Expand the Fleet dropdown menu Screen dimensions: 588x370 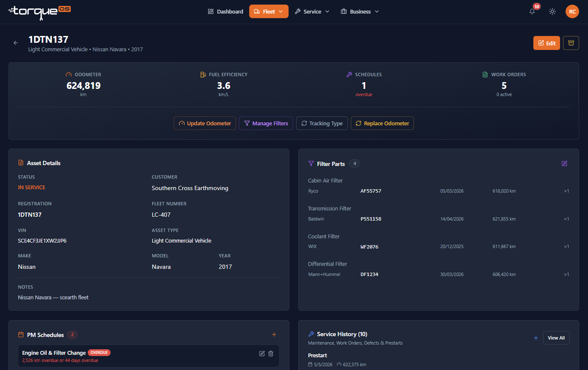[269, 11]
